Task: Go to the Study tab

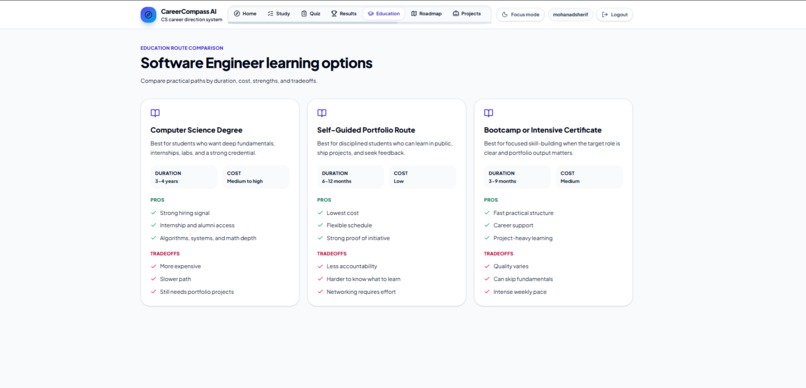Action: click(x=279, y=14)
